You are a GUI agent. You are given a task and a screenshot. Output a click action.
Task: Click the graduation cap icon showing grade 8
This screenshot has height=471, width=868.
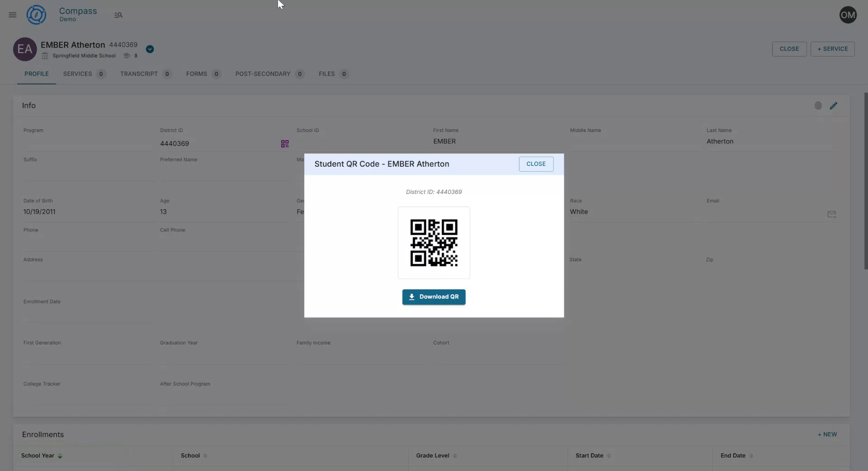pos(127,56)
